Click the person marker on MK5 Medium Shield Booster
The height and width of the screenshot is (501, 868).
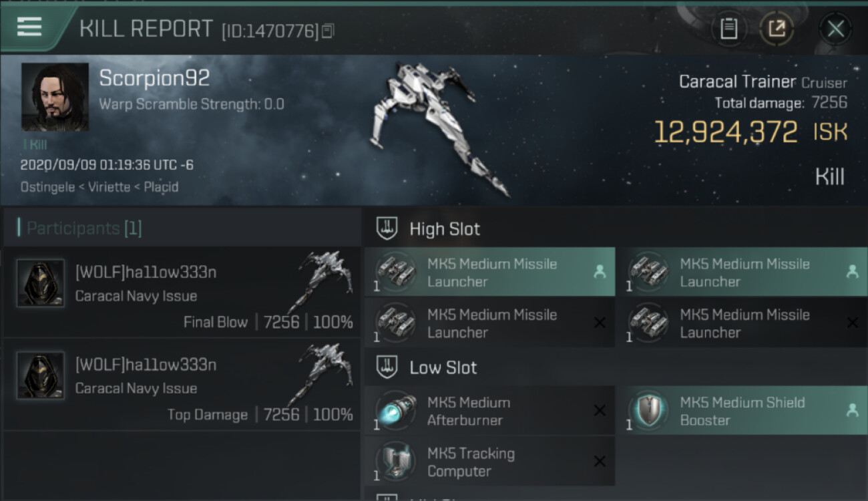(852, 411)
